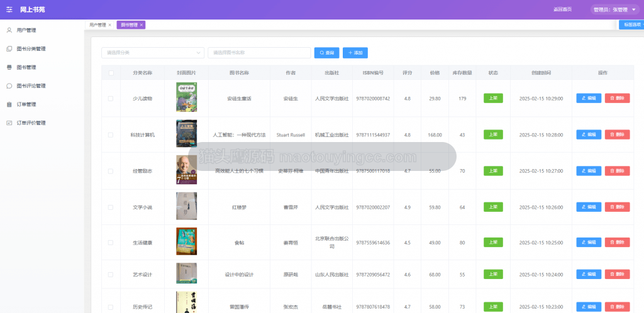Open the 管理员: 张管理 user dropdown
Screen dimensions: 644x313
[616, 9]
